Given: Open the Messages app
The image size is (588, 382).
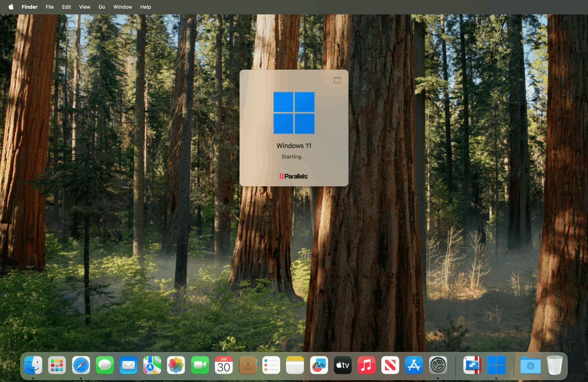Looking at the screenshot, I should (105, 365).
